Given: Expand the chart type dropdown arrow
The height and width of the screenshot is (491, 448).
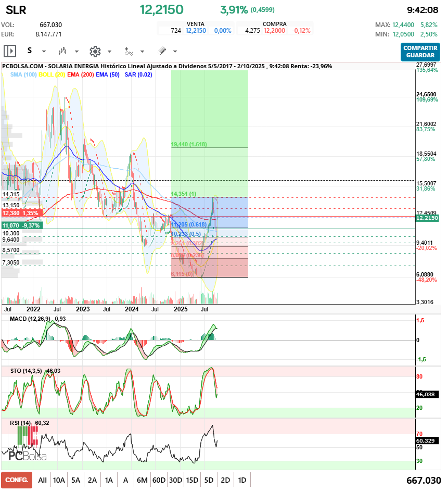Looking at the screenshot, I should tap(76, 52).
